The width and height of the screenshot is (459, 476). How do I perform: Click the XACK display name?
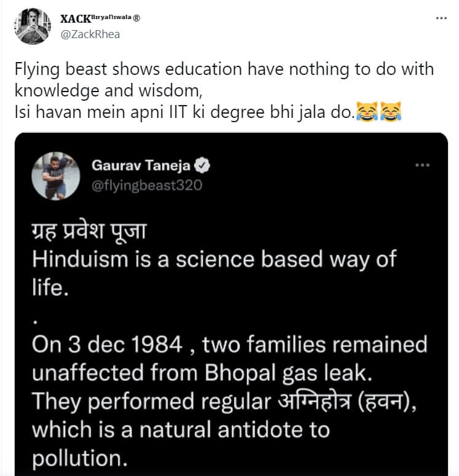pyautogui.click(x=75, y=18)
